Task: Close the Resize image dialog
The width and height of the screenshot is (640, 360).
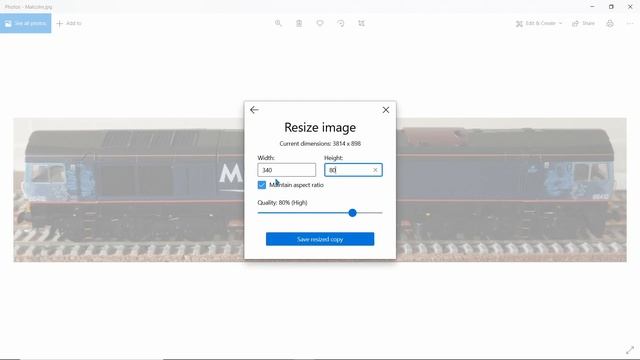Action: [x=386, y=110]
